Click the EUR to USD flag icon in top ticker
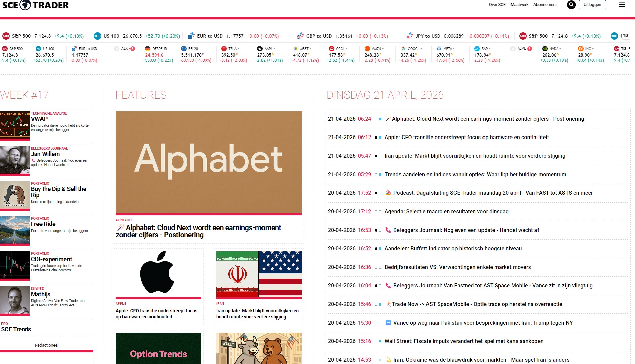The width and height of the screenshot is (635, 364). 191,36
